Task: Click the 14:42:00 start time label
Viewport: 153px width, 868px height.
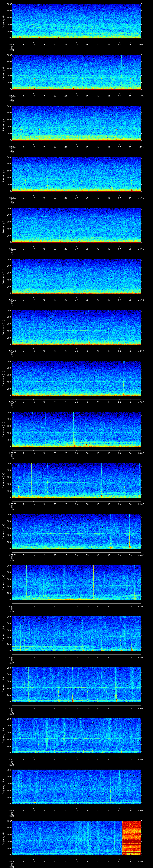Action: coord(12,708)
